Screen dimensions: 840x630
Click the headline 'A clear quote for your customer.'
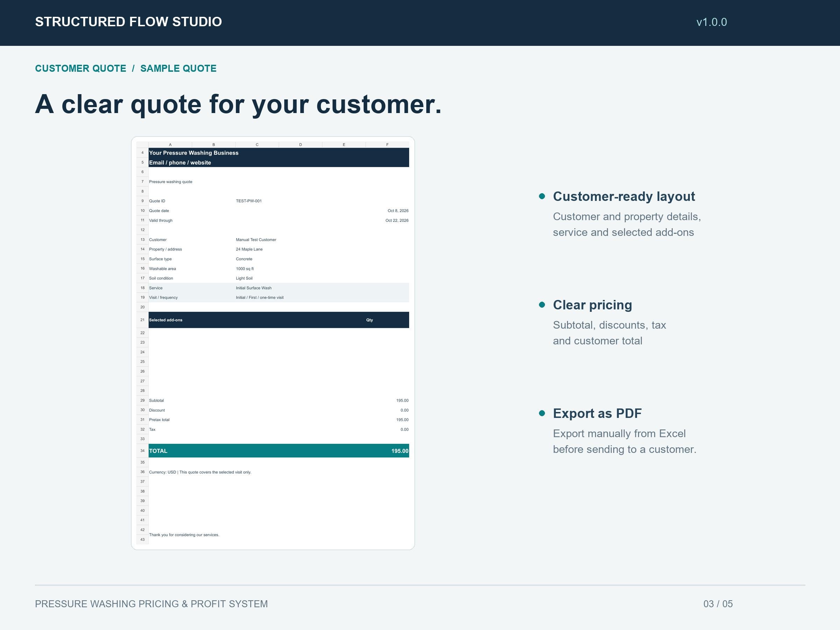click(x=238, y=104)
